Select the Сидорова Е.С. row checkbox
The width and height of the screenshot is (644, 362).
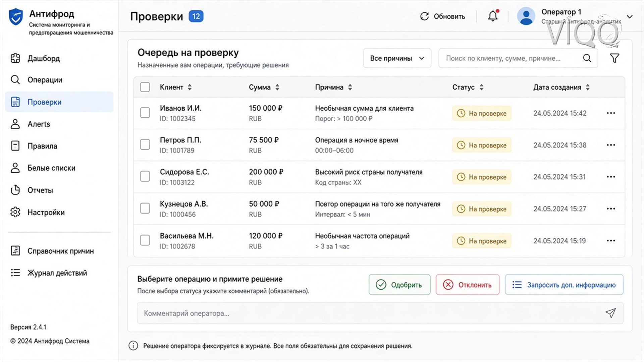[145, 176]
